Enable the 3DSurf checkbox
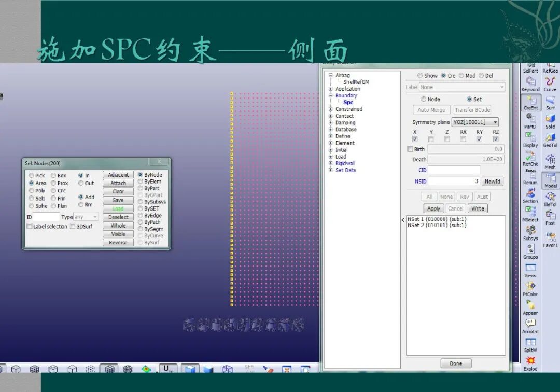The width and height of the screenshot is (560, 392). (73, 227)
